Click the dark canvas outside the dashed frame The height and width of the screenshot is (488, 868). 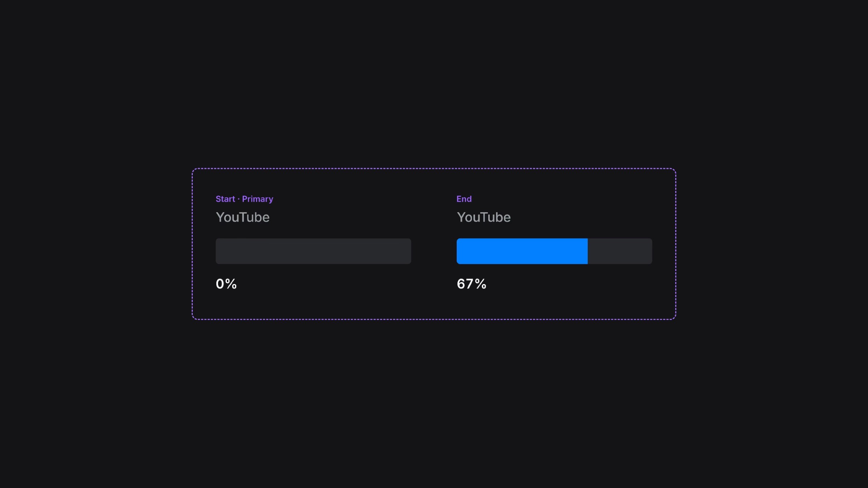[434, 72]
